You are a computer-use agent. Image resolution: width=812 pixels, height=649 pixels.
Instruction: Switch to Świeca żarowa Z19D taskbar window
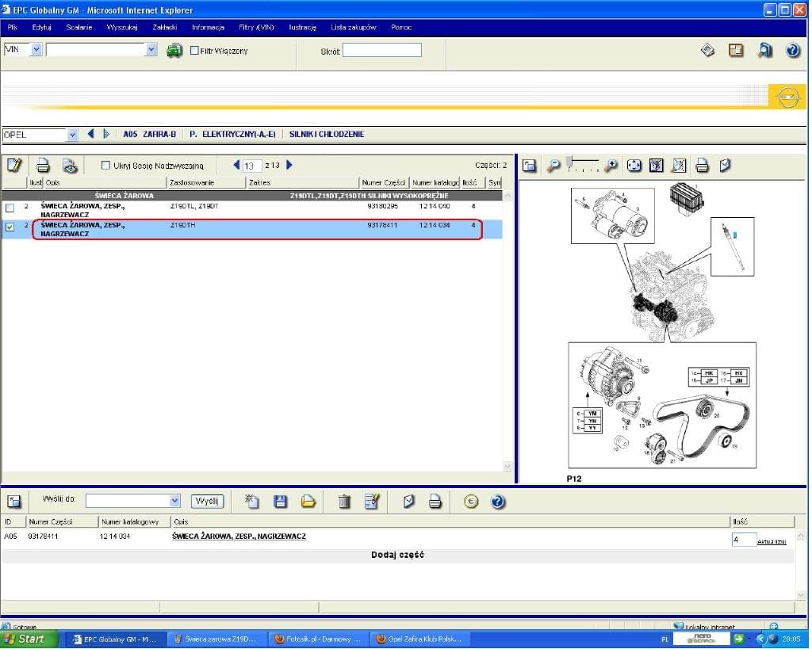(x=218, y=639)
